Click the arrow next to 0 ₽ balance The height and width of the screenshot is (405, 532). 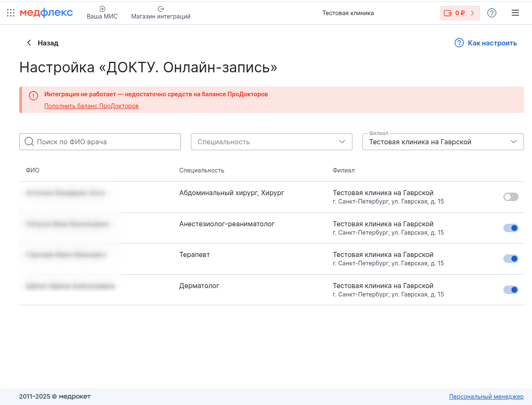pyautogui.click(x=473, y=13)
